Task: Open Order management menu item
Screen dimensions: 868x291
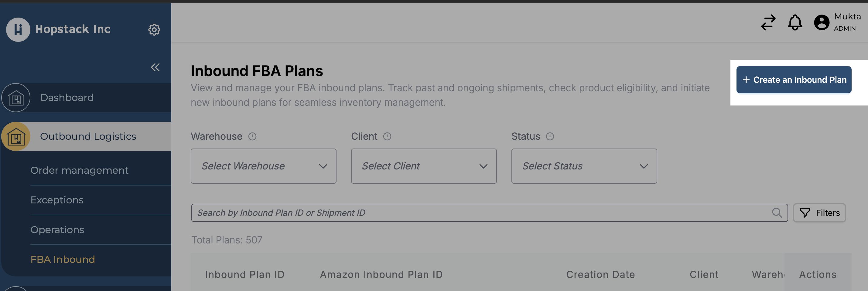Action: pos(79,170)
